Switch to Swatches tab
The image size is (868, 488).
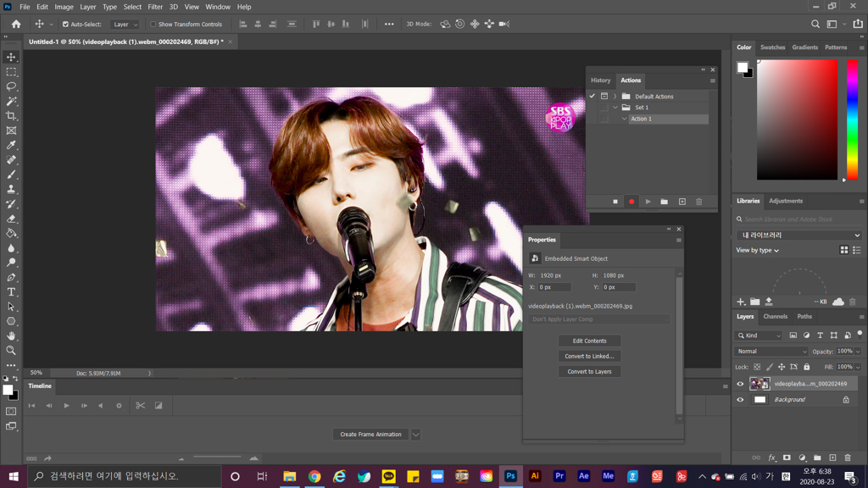click(772, 47)
